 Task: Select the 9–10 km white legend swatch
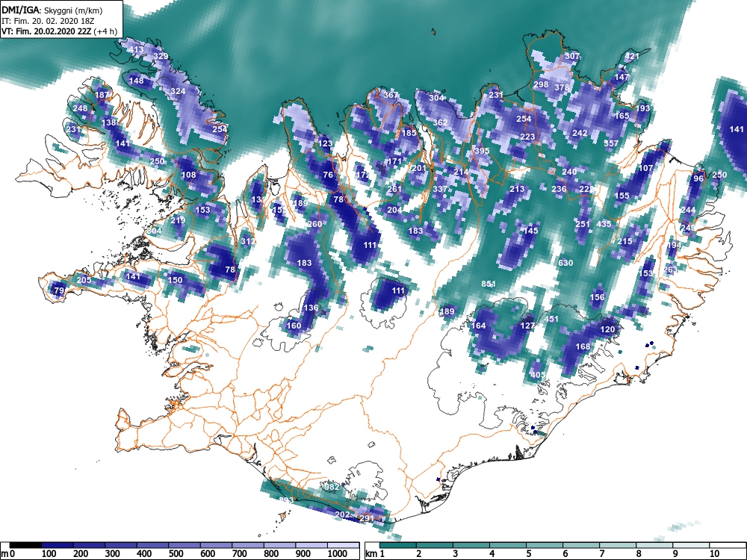(x=691, y=545)
